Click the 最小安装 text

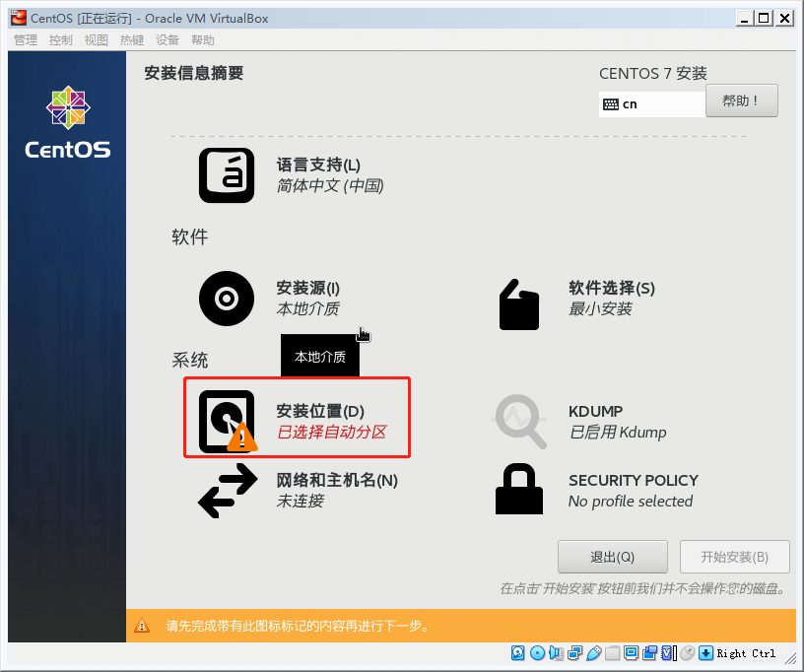click(600, 309)
